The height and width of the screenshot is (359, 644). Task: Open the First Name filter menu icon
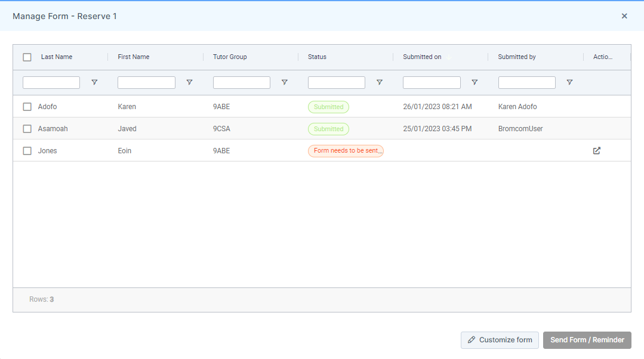189,82
